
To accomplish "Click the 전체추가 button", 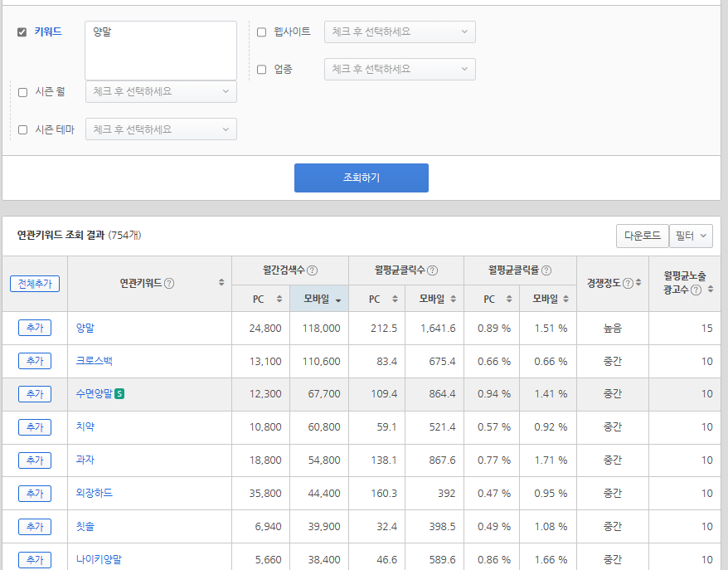I will tap(34, 283).
